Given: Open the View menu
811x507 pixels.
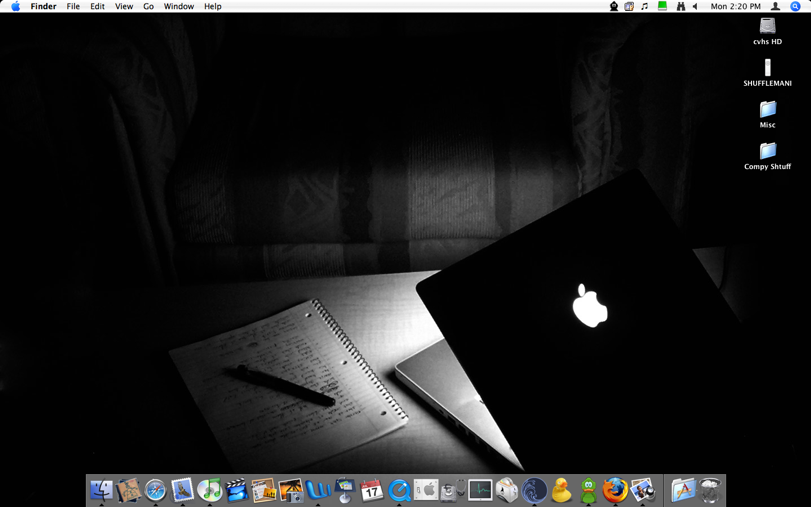Looking at the screenshot, I should 124,6.
